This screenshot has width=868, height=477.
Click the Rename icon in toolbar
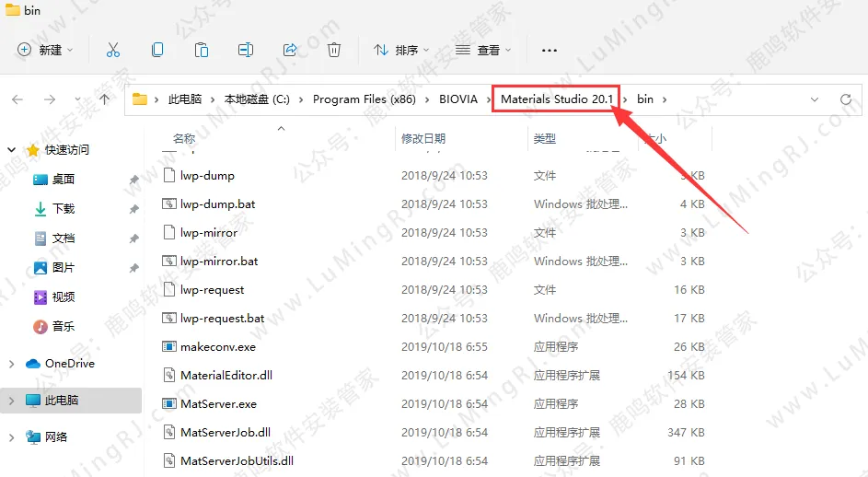pyautogui.click(x=246, y=50)
